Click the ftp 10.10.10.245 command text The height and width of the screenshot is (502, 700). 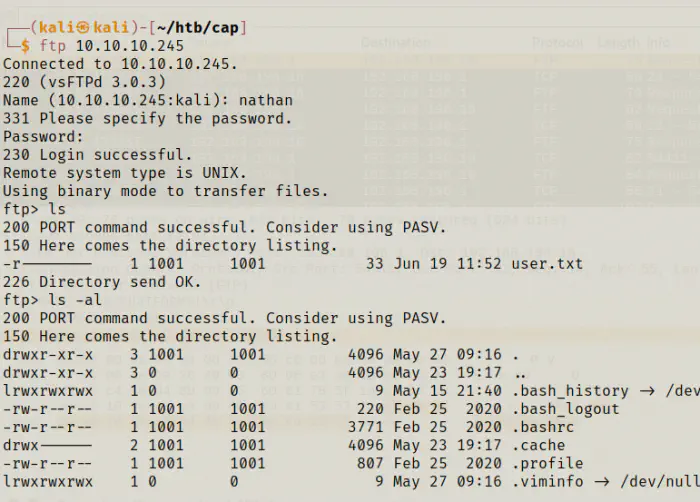(112, 46)
